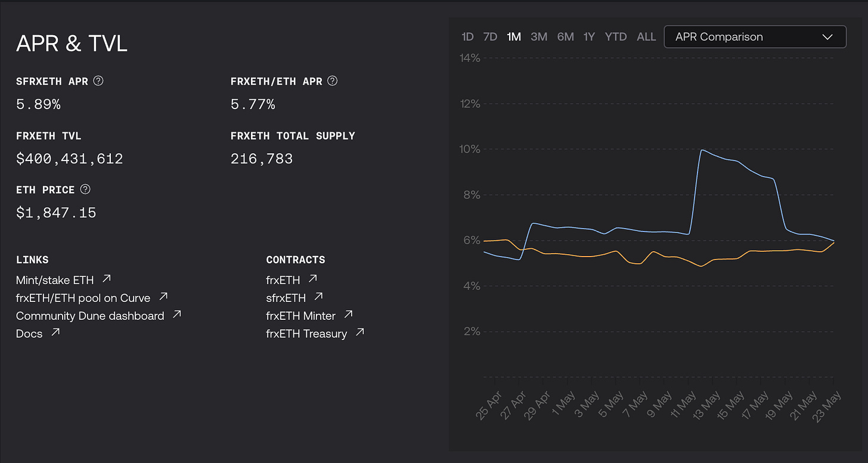Click the blue line peak near 10%

click(x=703, y=150)
